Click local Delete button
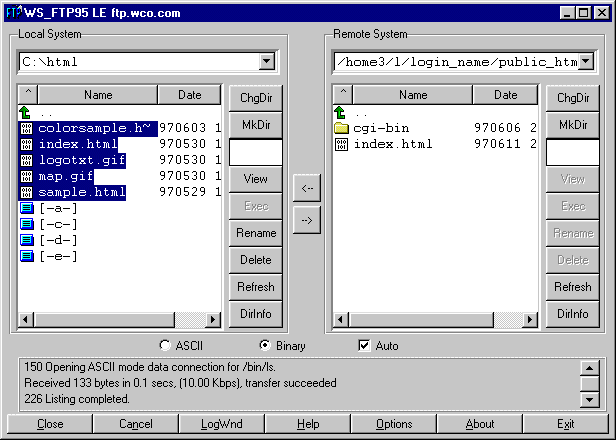This screenshot has height=440, width=616. coord(256,260)
